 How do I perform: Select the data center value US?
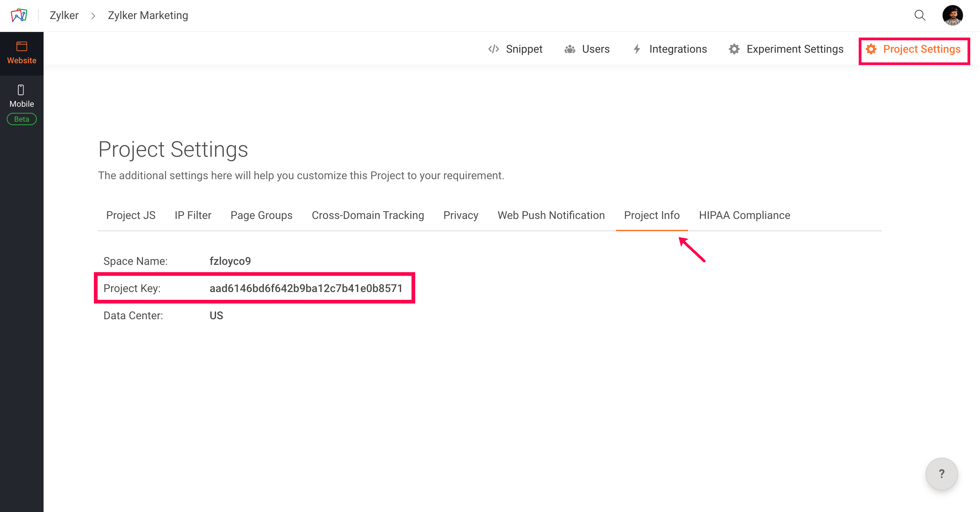(x=216, y=315)
